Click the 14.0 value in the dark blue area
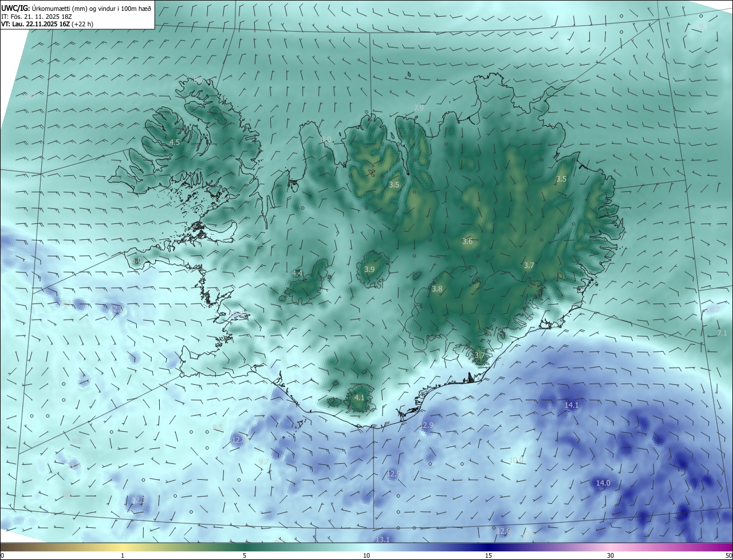 tap(603, 483)
